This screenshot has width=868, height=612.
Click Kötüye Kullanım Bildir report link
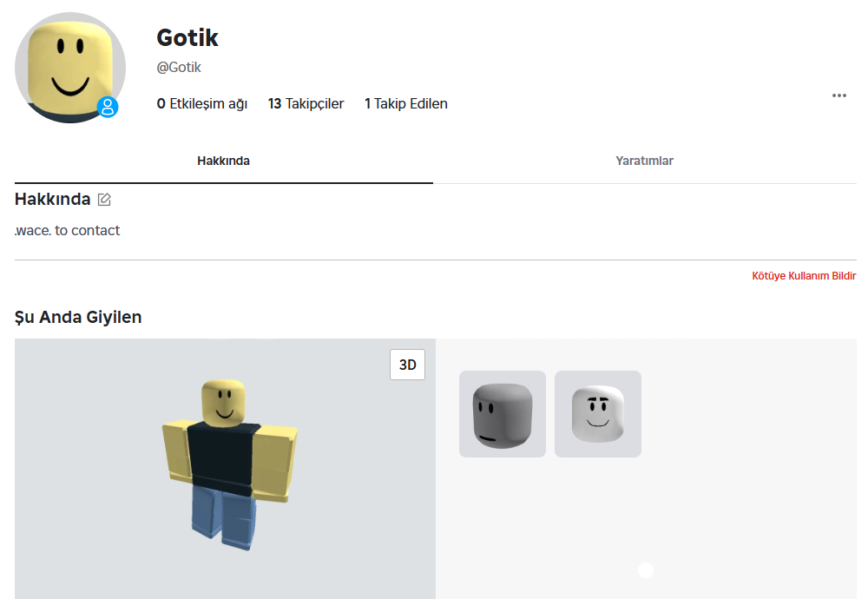pyautogui.click(x=804, y=276)
